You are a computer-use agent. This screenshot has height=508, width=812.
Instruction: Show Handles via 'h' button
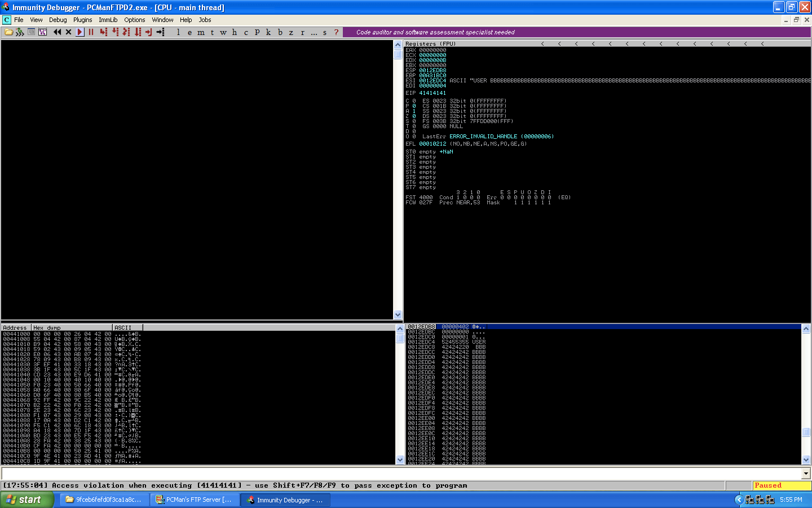click(235, 32)
